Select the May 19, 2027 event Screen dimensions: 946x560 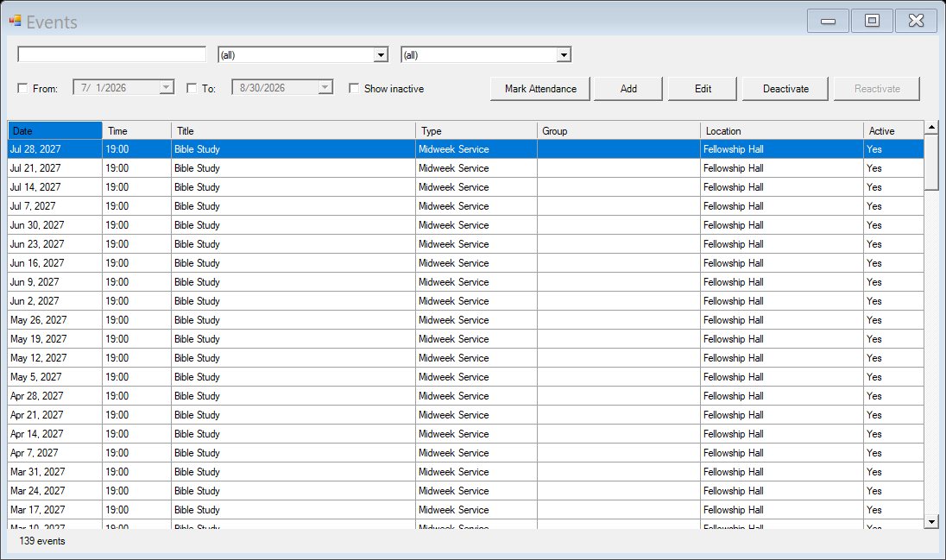coord(465,339)
